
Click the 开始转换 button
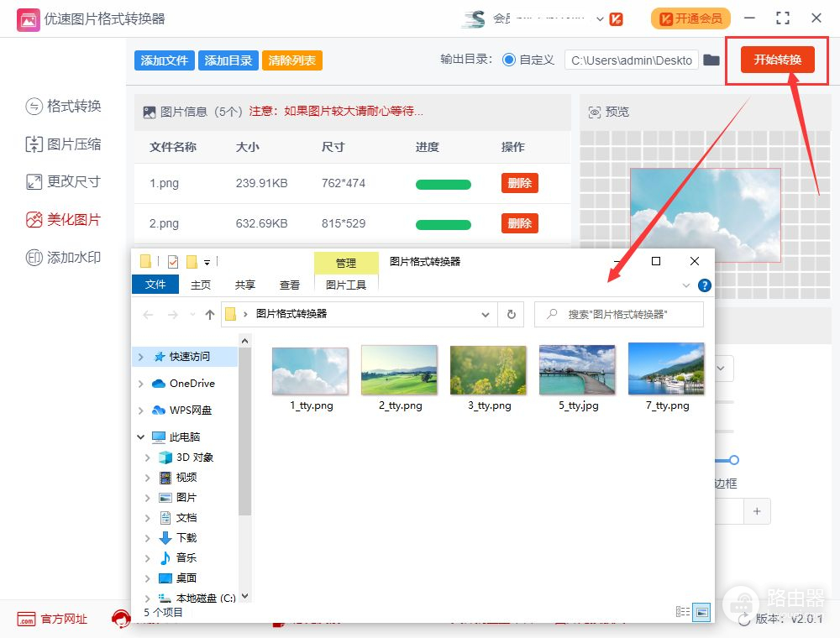(777, 60)
